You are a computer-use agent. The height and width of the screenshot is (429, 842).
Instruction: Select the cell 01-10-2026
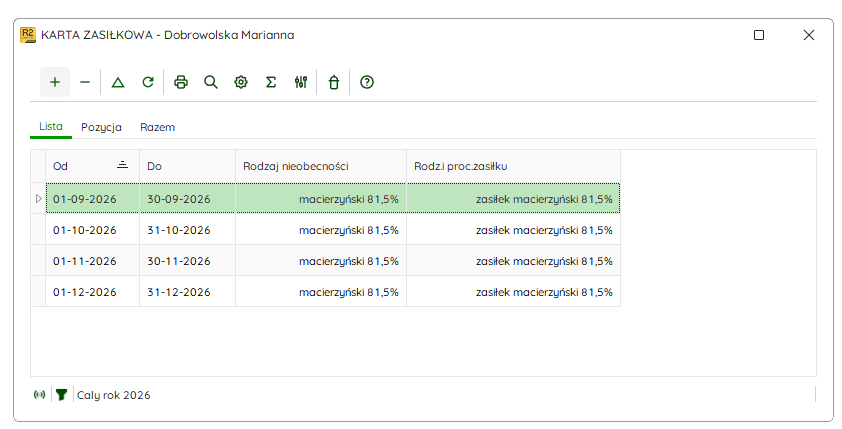(92, 230)
